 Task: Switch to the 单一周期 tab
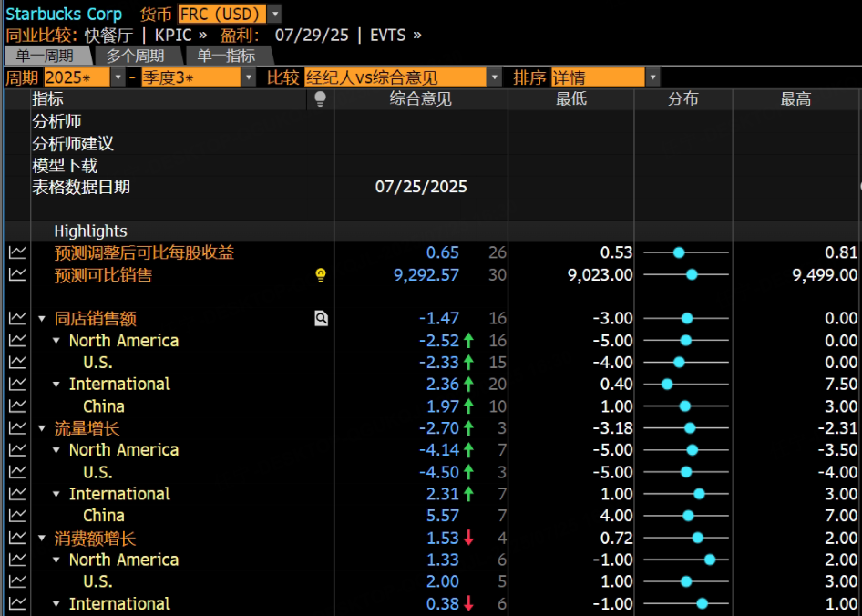click(46, 56)
